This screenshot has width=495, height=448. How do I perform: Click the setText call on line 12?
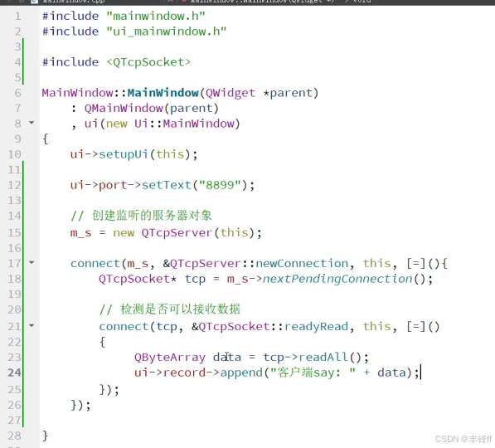coord(167,185)
